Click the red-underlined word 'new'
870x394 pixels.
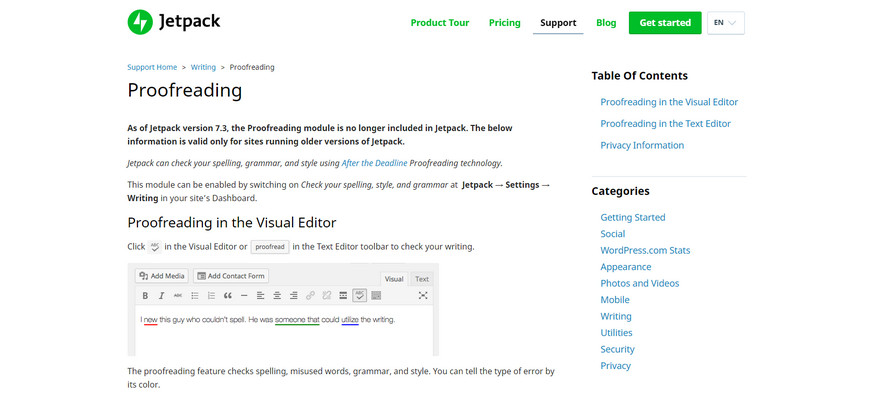tap(150, 320)
